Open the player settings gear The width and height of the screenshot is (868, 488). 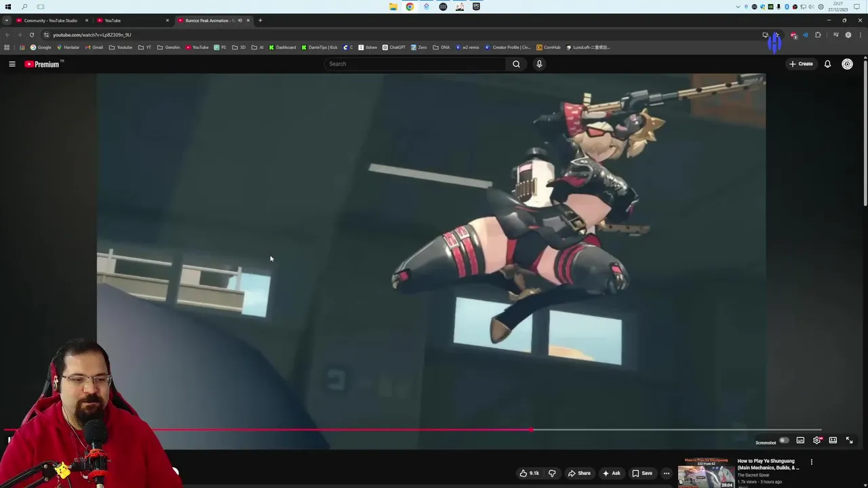coord(816,441)
